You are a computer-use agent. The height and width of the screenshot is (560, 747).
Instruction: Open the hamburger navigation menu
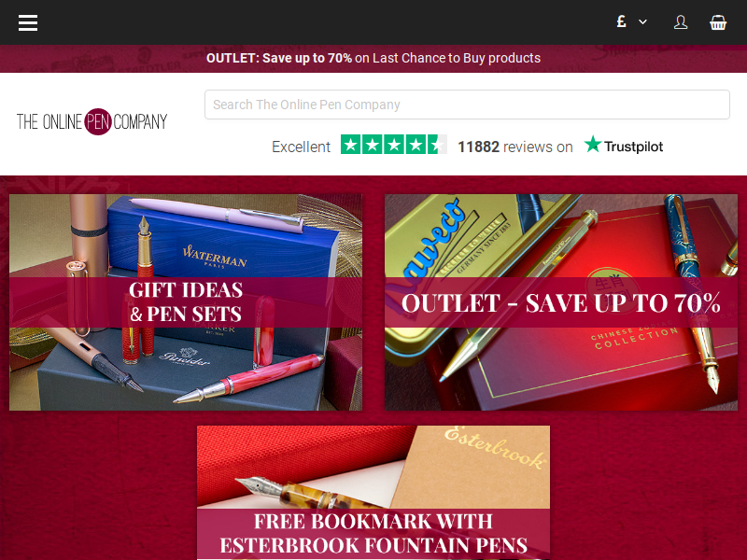point(28,22)
